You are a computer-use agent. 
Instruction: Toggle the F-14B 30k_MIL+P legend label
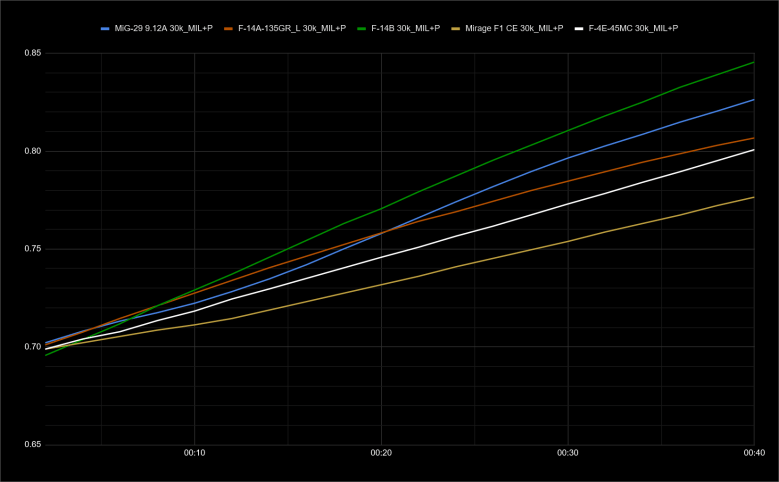pyautogui.click(x=405, y=28)
